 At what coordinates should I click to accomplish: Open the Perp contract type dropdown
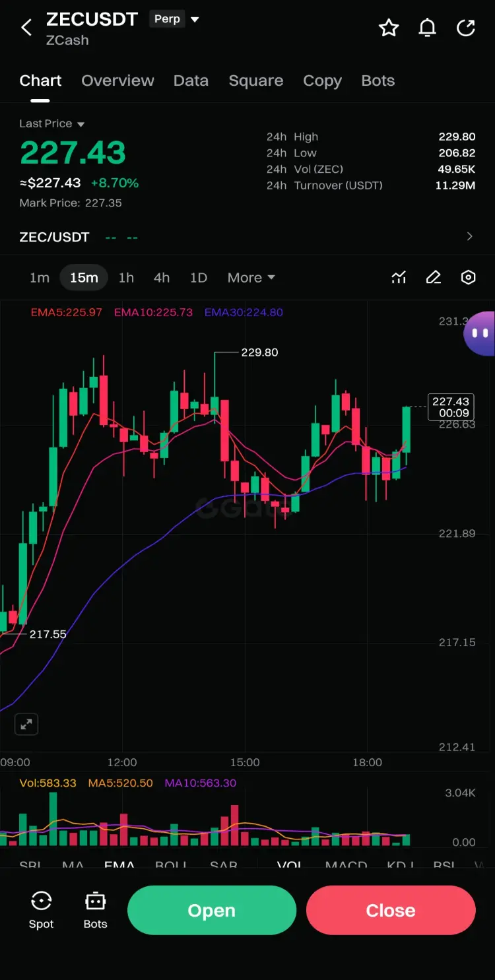[x=174, y=19]
